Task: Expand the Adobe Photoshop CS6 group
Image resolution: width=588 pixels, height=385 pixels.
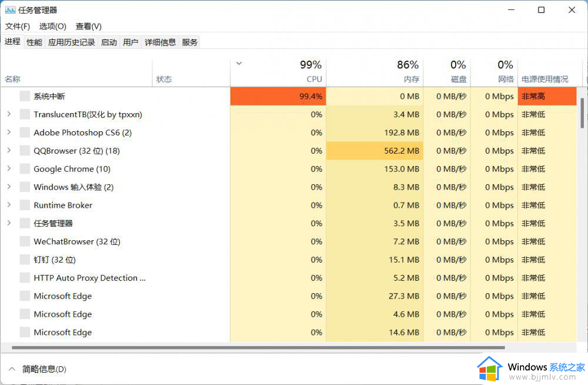Action: (9, 132)
